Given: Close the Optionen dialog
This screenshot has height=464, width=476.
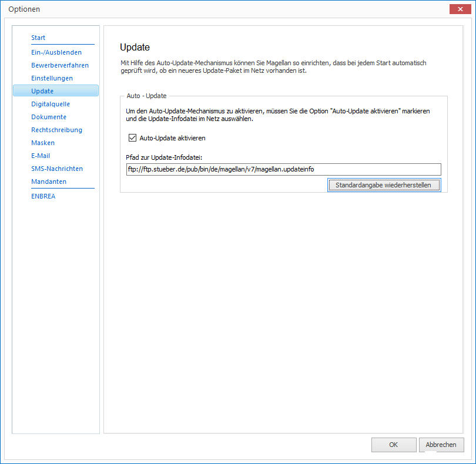Looking at the screenshot, I should (x=460, y=9).
